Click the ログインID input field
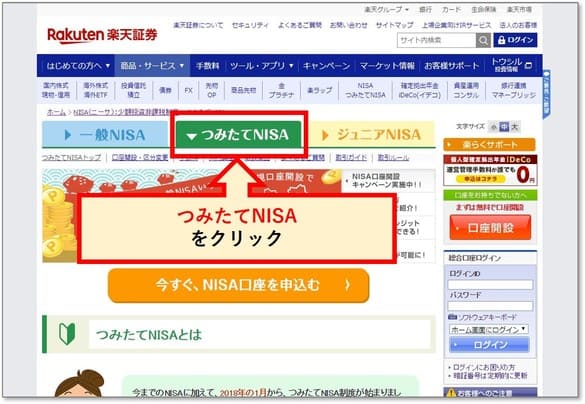This screenshot has height=404, width=585. tap(490, 285)
